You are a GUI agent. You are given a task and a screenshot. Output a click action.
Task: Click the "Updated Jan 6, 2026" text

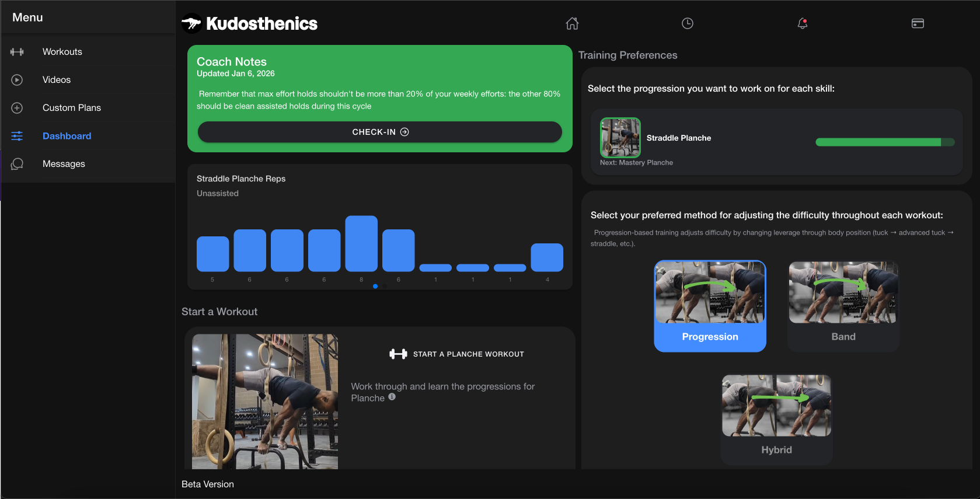tap(236, 74)
